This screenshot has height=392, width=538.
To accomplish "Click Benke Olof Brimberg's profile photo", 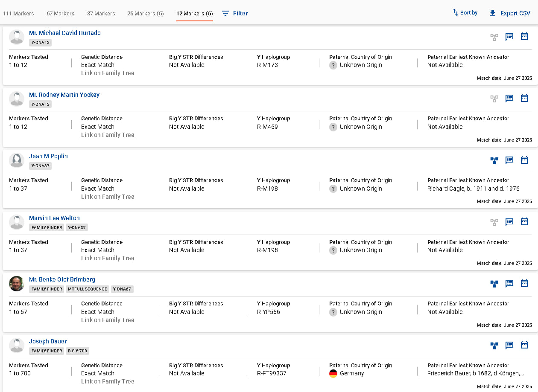I will pyautogui.click(x=17, y=284).
